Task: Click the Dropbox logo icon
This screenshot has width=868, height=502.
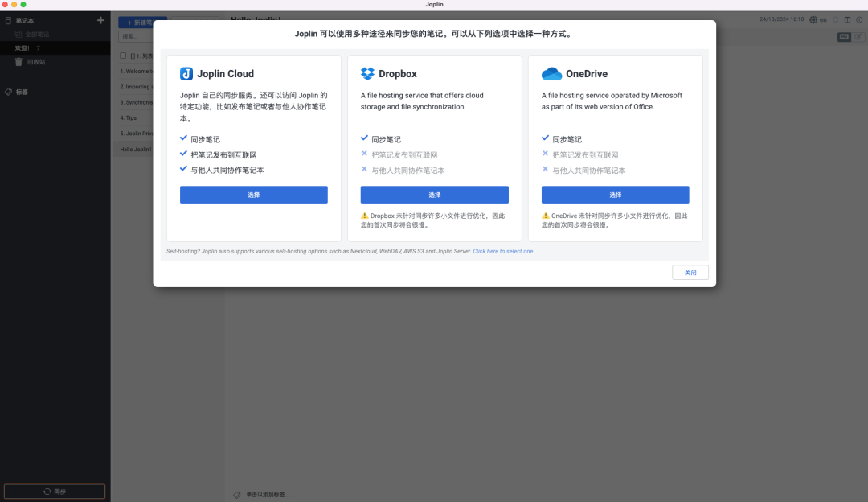Action: pyautogui.click(x=367, y=74)
